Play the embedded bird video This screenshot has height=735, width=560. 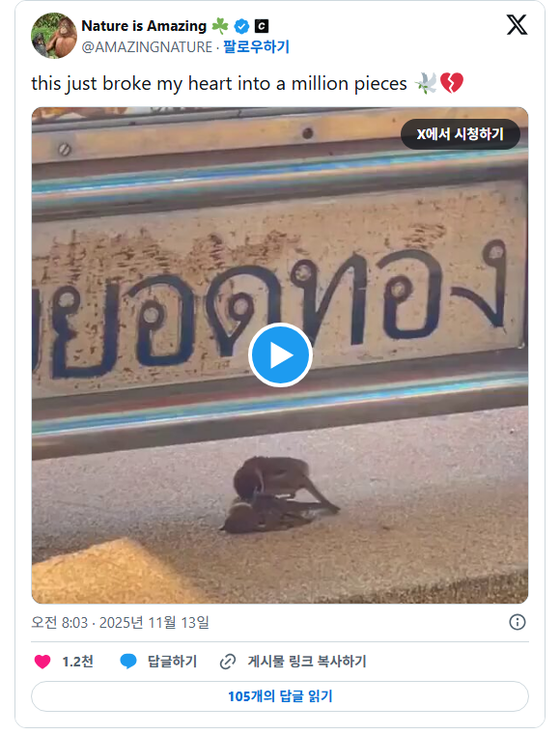[x=280, y=354]
